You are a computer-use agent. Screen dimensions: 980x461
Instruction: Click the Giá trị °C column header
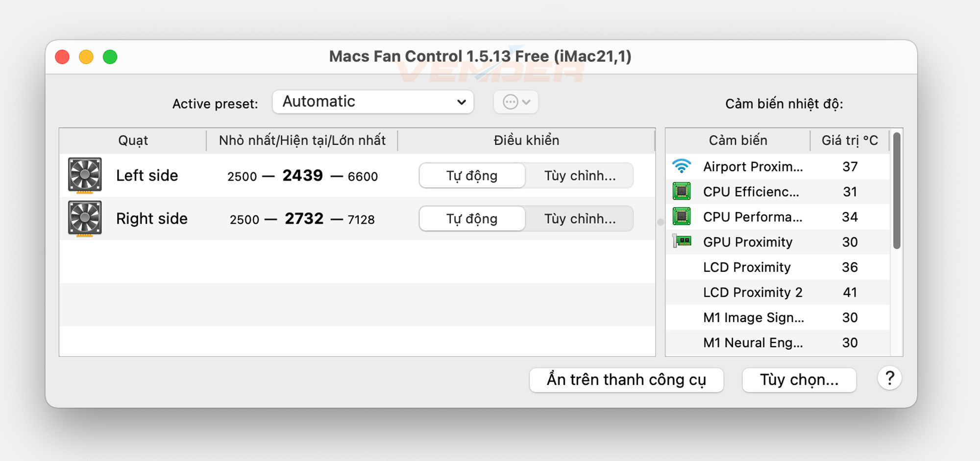click(850, 141)
